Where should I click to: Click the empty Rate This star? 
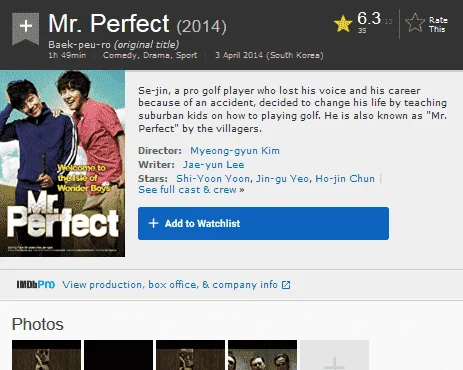[415, 23]
